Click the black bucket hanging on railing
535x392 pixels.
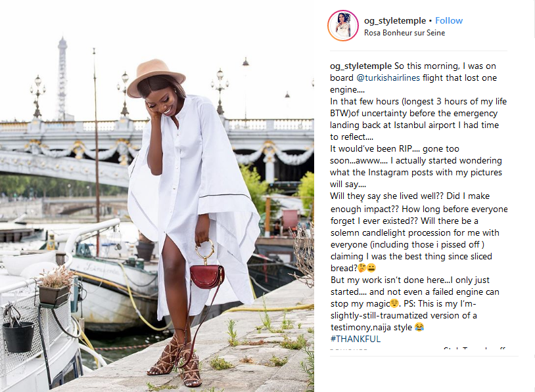tap(18, 336)
